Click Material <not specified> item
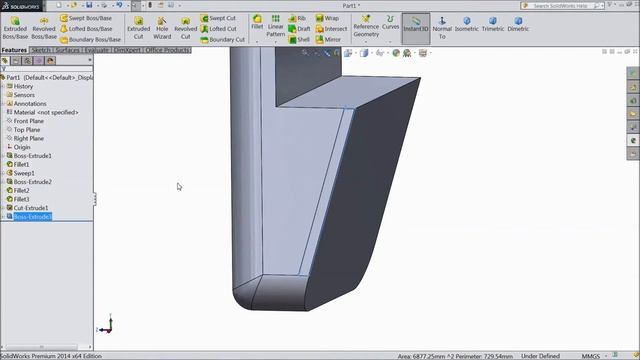Viewport: 640px width, 360px height. coord(46,112)
